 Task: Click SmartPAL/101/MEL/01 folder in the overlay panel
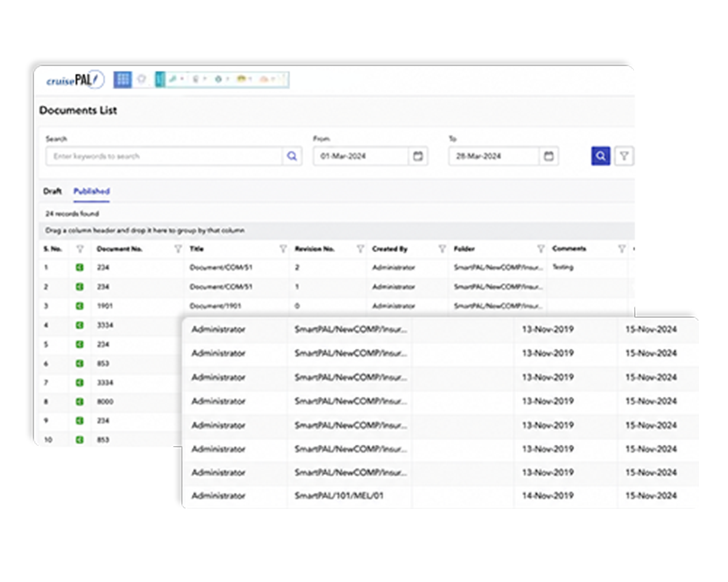point(339,496)
